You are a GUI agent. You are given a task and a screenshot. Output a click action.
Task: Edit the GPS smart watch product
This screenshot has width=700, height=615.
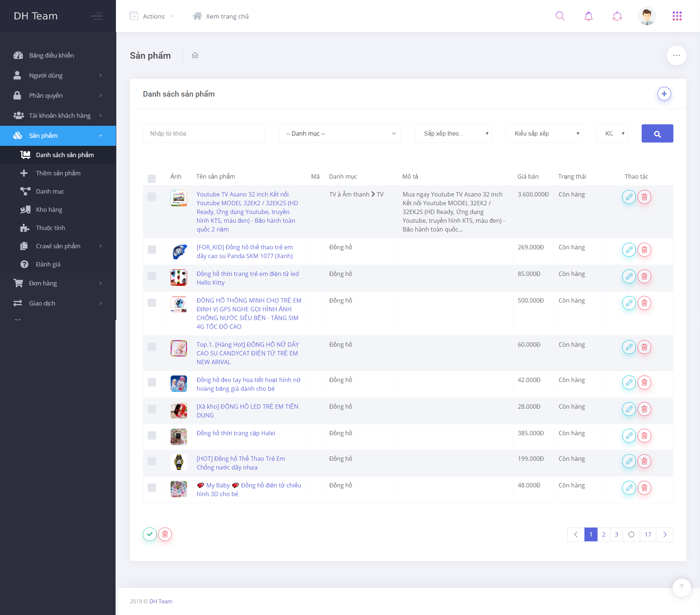629,303
